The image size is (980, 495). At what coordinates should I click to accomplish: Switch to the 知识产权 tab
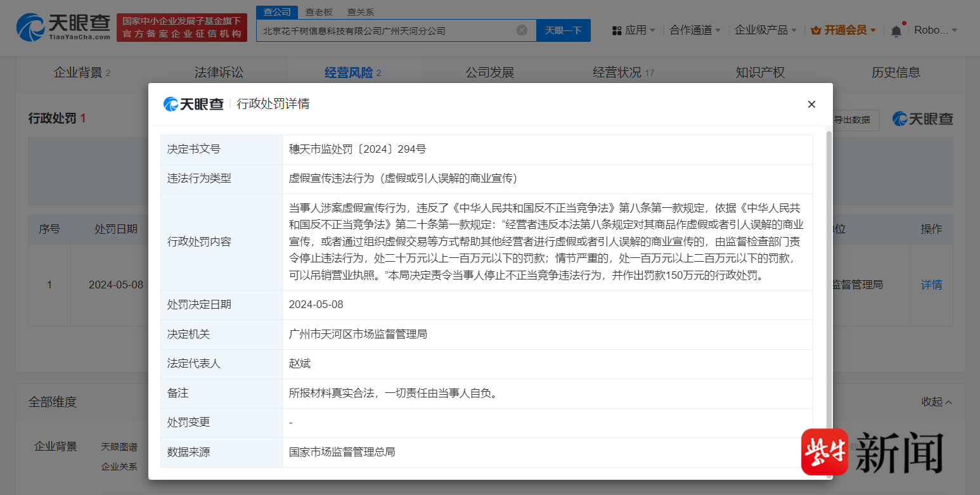[760, 72]
